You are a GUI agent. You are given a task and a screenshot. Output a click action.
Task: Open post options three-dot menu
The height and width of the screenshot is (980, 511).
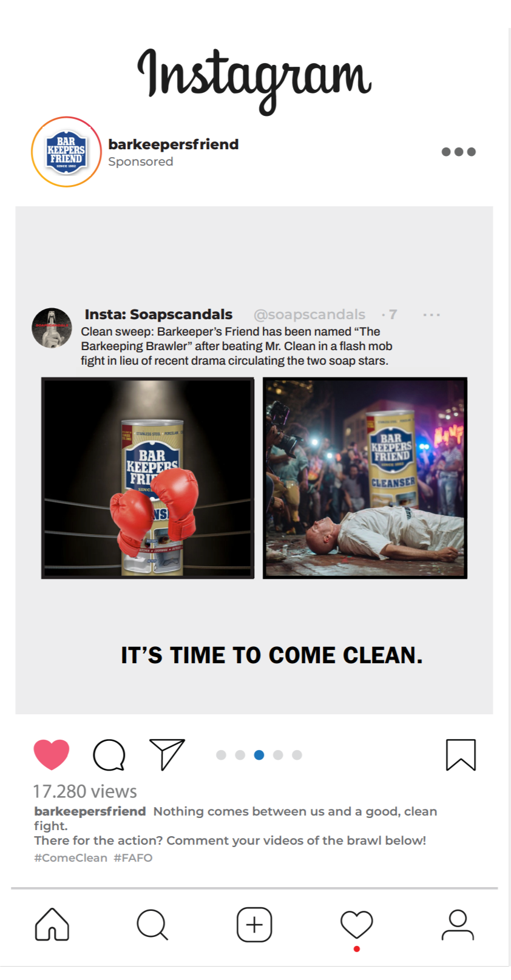[x=459, y=152]
